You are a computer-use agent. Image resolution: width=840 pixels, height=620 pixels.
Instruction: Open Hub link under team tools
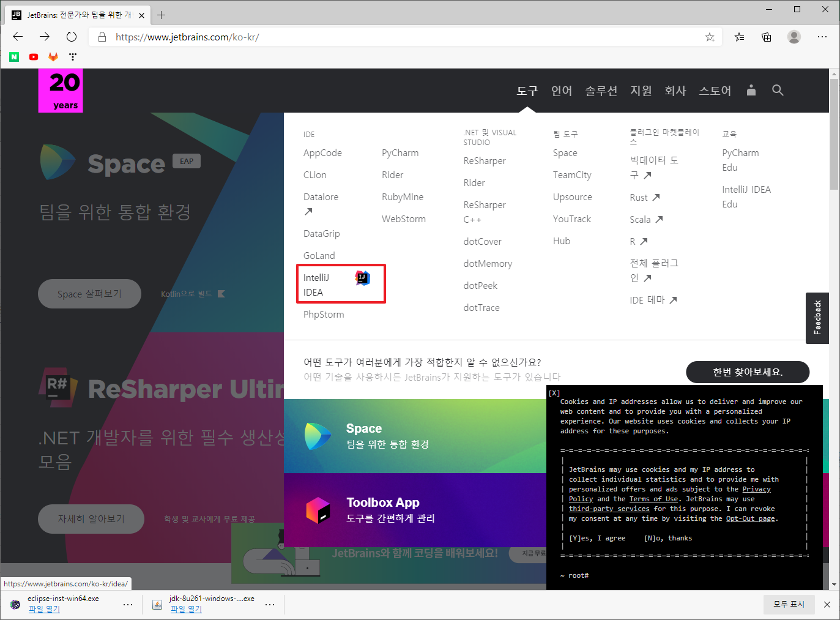click(x=562, y=241)
